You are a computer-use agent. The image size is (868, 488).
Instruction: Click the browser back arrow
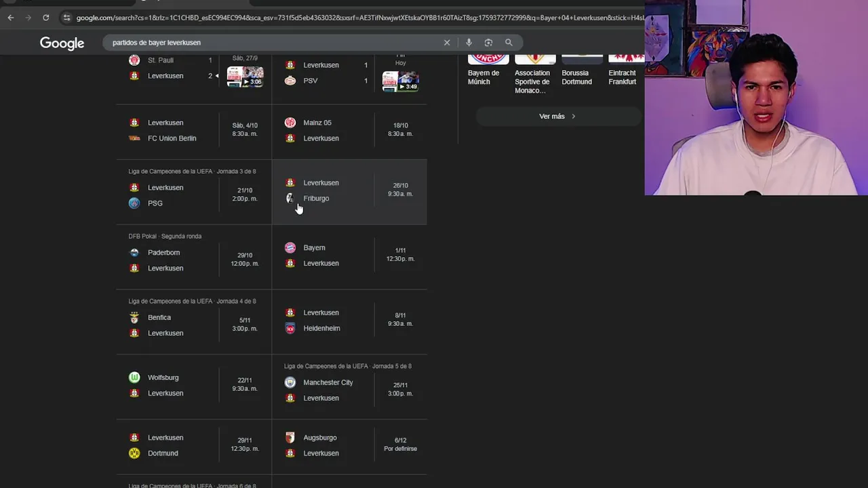click(x=11, y=18)
